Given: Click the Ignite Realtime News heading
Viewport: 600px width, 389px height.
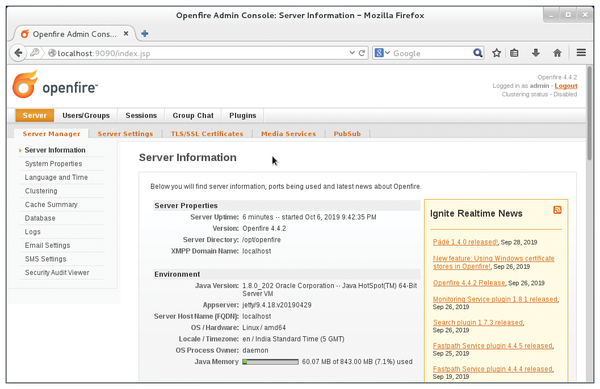Looking at the screenshot, I should pyautogui.click(x=476, y=213).
